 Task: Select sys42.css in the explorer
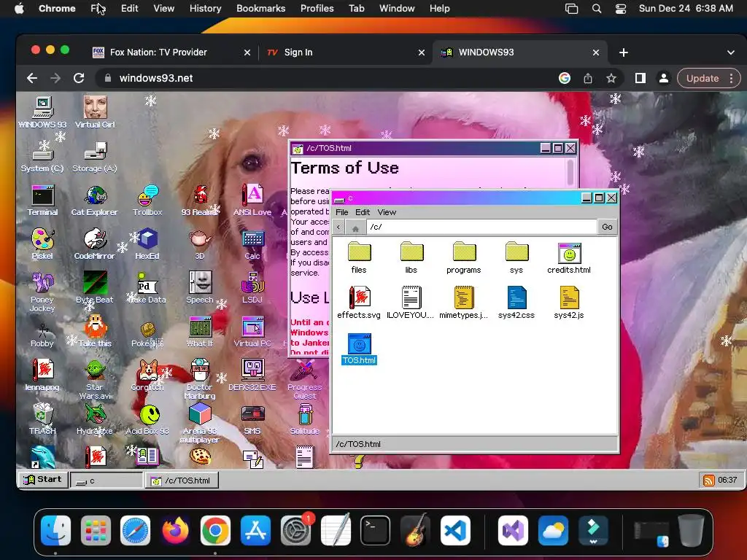(x=516, y=303)
